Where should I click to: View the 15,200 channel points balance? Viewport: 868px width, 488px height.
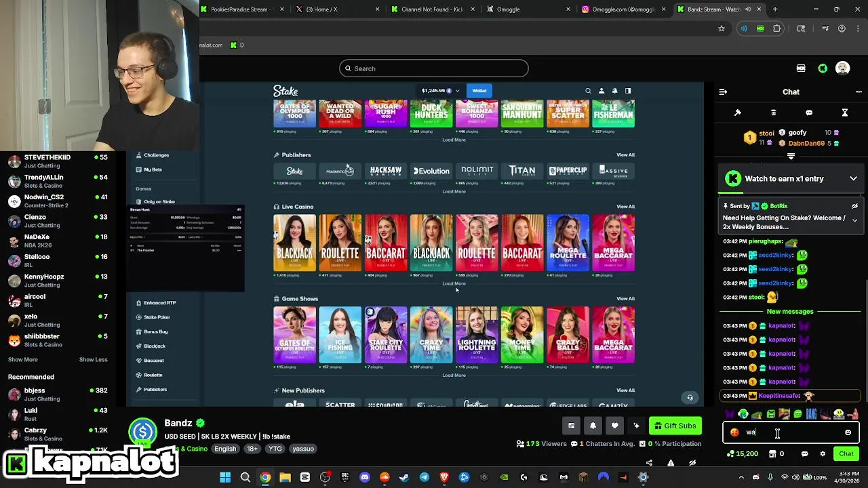coord(742,454)
